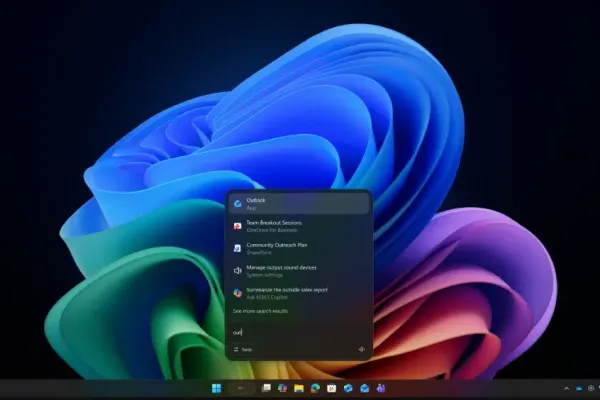Launch Microsoft Edge from the taskbar
This screenshot has height=400, width=600.
(x=315, y=389)
